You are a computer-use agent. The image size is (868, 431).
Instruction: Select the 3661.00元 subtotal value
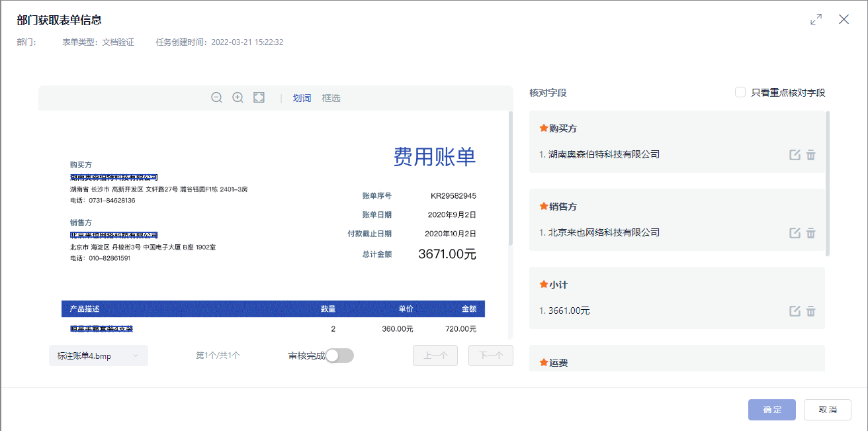(569, 311)
